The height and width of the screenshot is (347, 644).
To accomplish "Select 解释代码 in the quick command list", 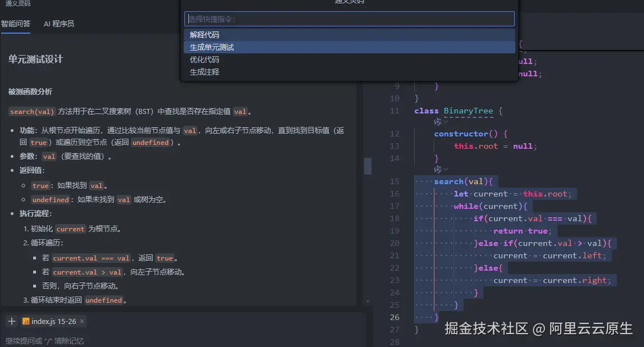I will click(x=349, y=35).
